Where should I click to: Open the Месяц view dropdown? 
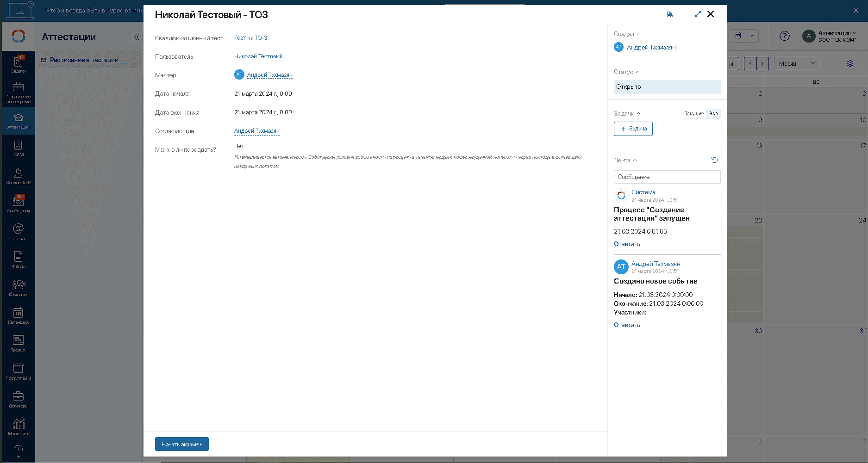(x=797, y=64)
